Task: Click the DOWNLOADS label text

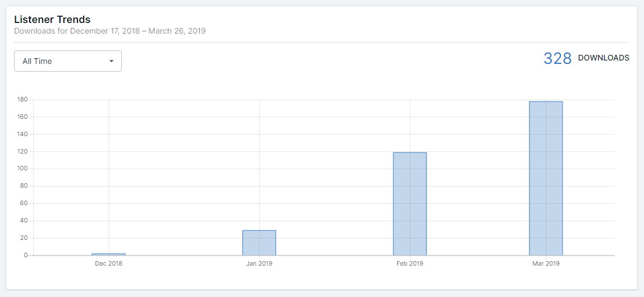Action: point(604,58)
